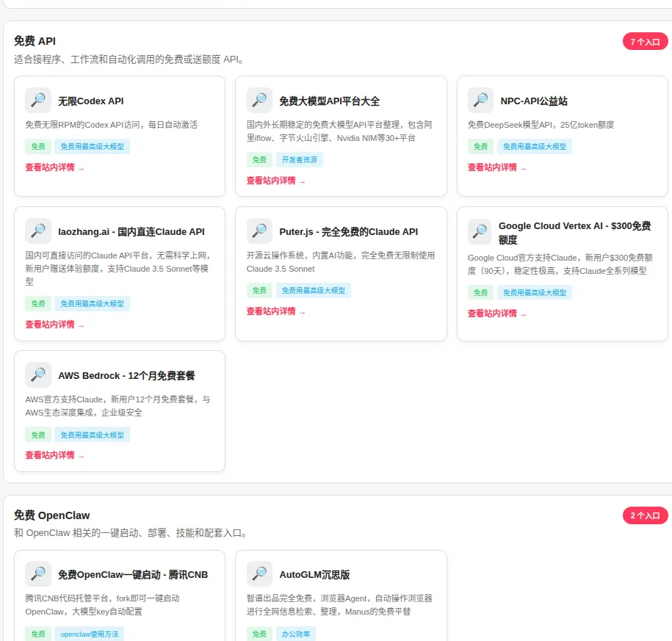Click the 办公效率 tag
Image resolution: width=672 pixels, height=641 pixels.
(x=296, y=634)
